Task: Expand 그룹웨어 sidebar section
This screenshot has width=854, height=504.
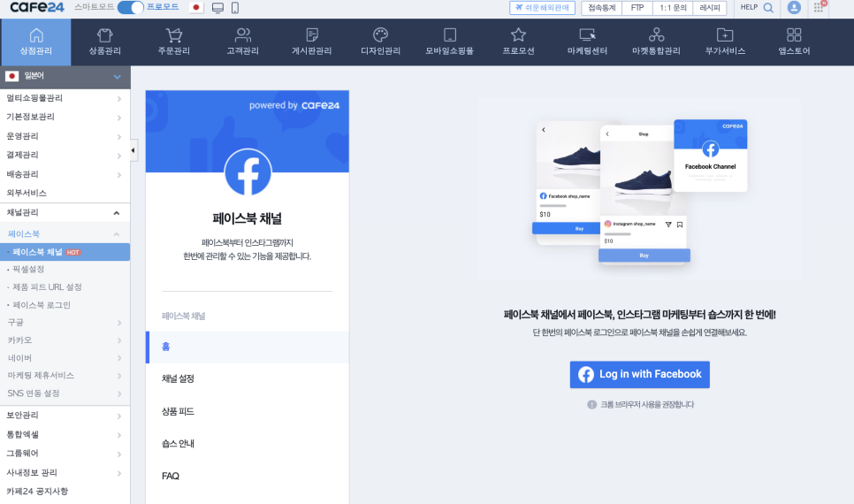Action: [65, 454]
